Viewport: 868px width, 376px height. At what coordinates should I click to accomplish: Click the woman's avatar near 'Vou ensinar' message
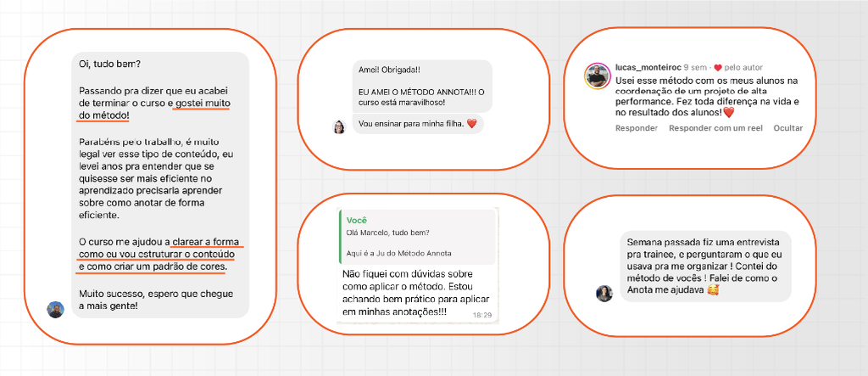[339, 127]
